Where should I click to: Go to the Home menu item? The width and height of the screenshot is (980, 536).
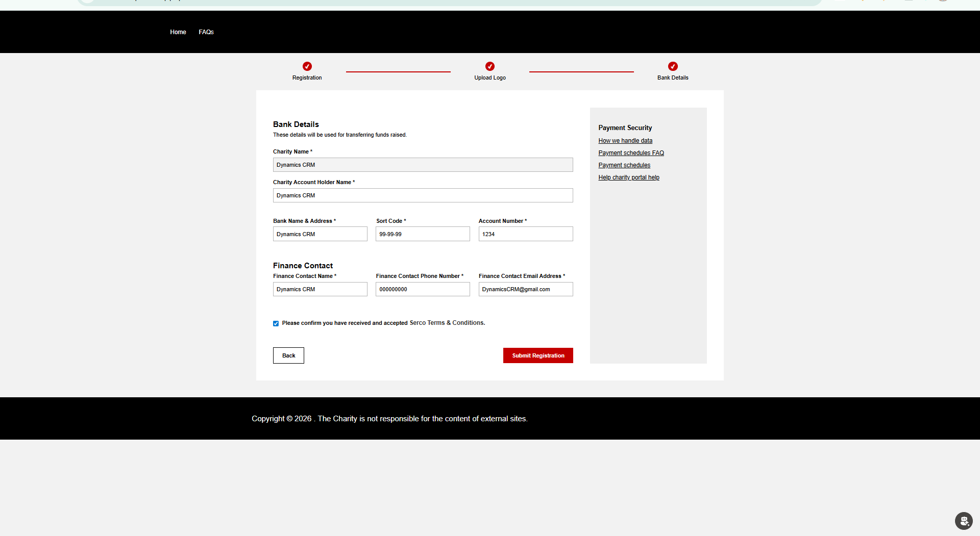tap(178, 32)
